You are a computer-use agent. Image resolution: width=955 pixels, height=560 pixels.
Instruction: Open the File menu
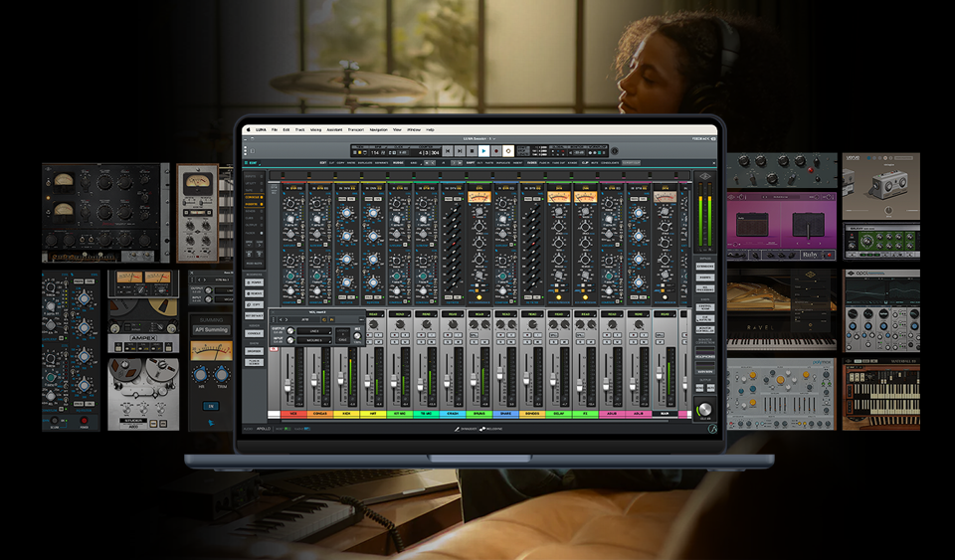coord(273,129)
